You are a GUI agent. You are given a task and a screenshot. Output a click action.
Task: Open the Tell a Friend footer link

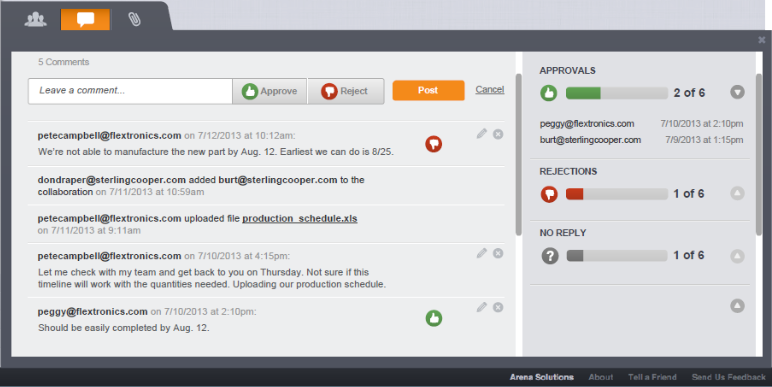coord(652,377)
